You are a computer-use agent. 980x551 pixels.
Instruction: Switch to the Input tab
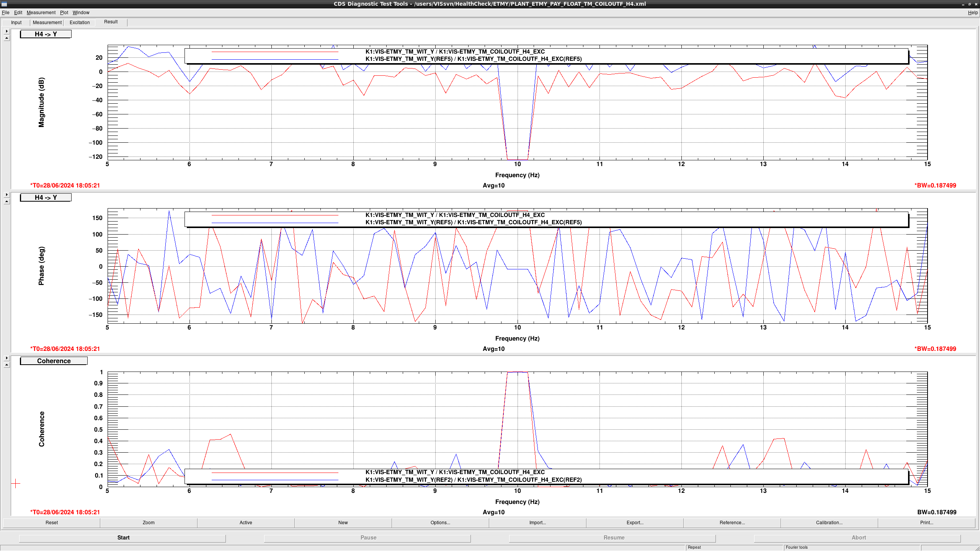point(16,23)
